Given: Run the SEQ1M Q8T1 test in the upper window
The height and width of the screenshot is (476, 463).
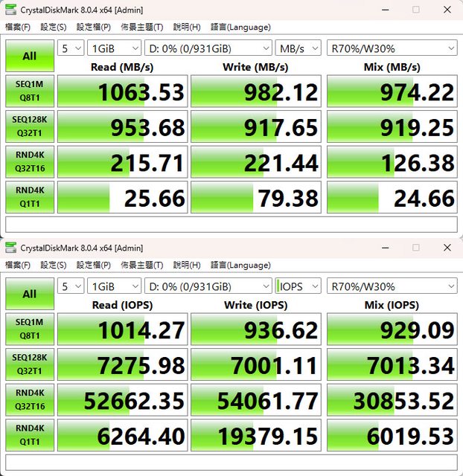Looking at the screenshot, I should click(29, 91).
